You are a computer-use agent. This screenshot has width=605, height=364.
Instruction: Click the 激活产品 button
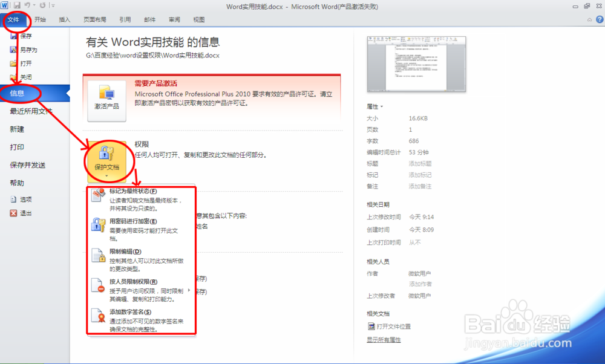[x=107, y=101]
